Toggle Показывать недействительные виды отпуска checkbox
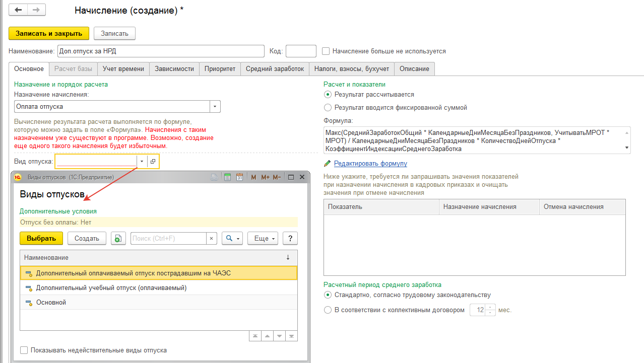The height and width of the screenshot is (363, 644). [24, 350]
